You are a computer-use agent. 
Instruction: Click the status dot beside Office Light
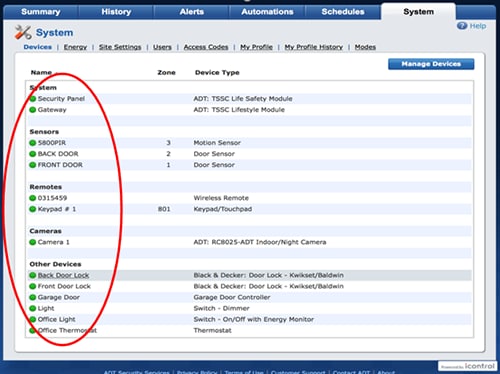click(x=33, y=319)
